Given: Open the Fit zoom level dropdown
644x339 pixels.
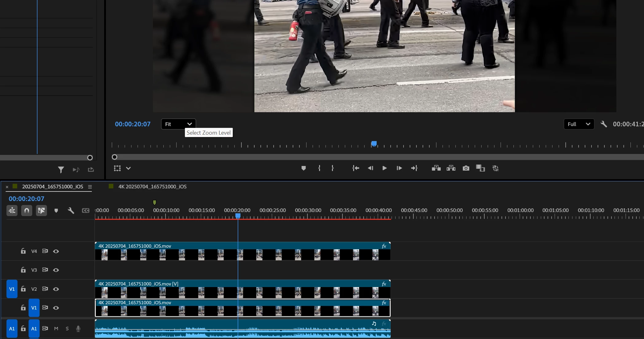Looking at the screenshot, I should pyautogui.click(x=178, y=124).
